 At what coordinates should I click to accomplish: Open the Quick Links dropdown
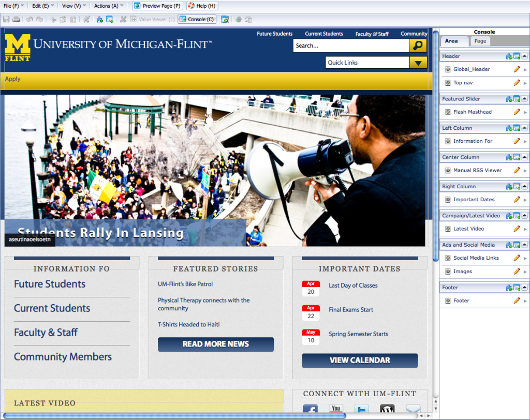418,63
